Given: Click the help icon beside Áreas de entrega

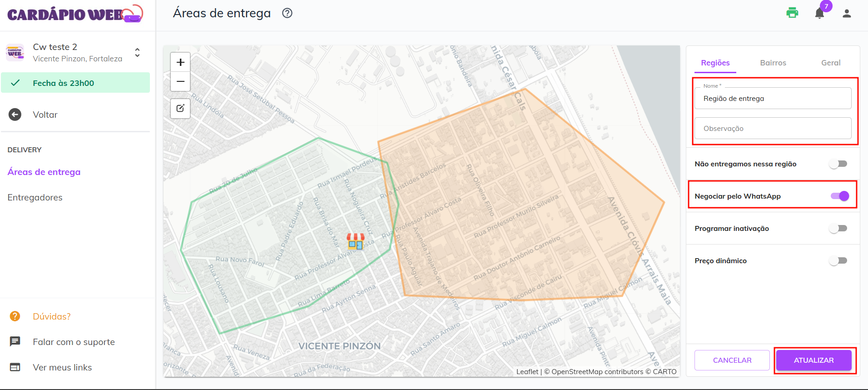Looking at the screenshot, I should pos(287,13).
